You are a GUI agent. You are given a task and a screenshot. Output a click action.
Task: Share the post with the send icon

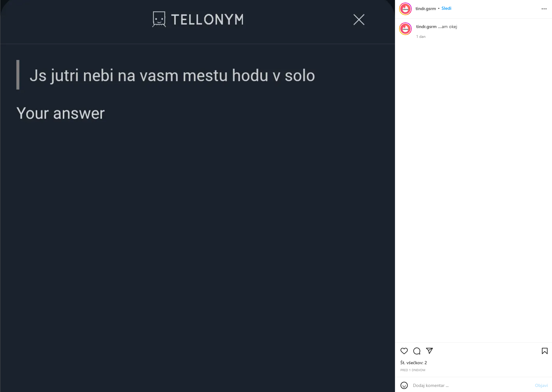pyautogui.click(x=430, y=351)
